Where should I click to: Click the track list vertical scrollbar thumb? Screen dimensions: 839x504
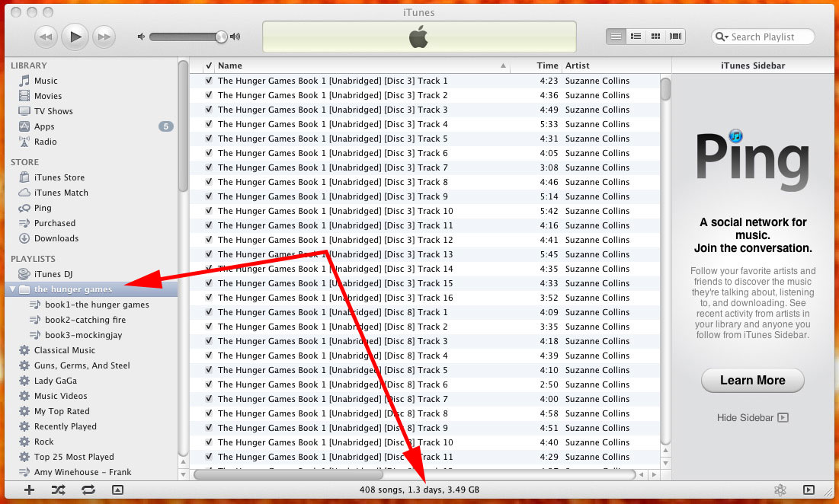click(665, 89)
